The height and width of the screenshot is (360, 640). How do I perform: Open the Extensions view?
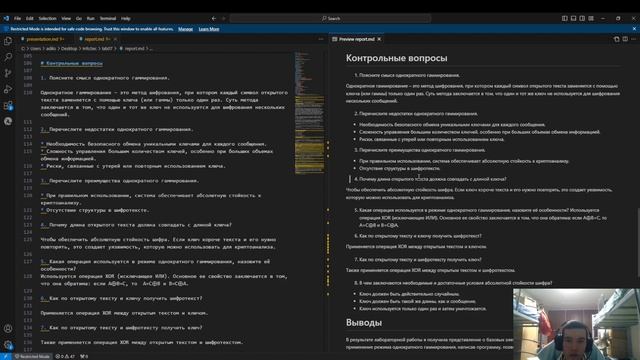[8, 105]
